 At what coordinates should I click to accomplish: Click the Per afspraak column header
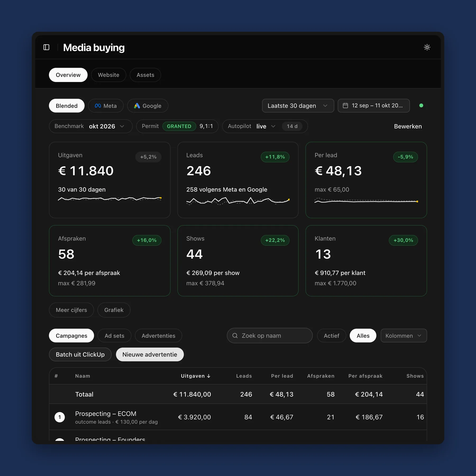pos(365,376)
